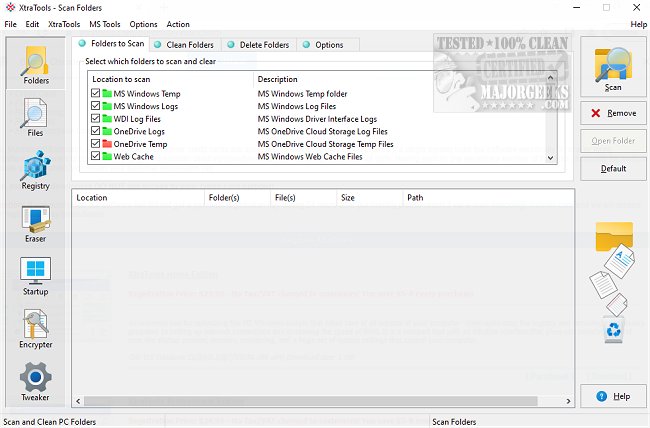The height and width of the screenshot is (428, 650).
Task: Select 'MS Windows Web Cache Files' text
Action: pyautogui.click(x=310, y=157)
